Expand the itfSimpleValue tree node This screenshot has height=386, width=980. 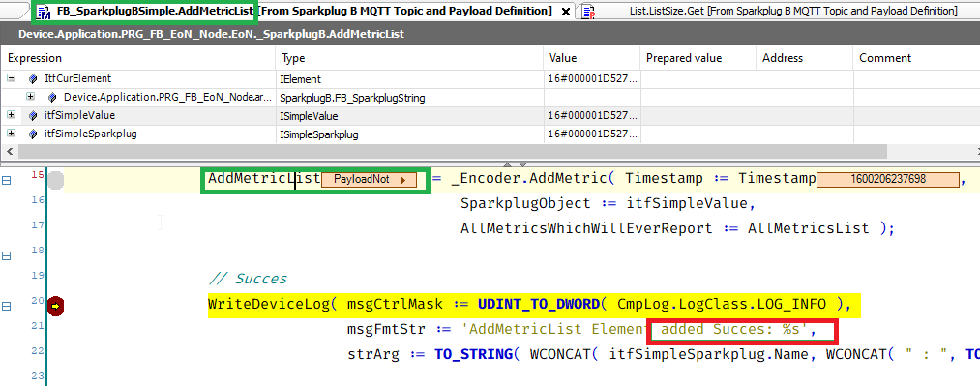[11, 115]
